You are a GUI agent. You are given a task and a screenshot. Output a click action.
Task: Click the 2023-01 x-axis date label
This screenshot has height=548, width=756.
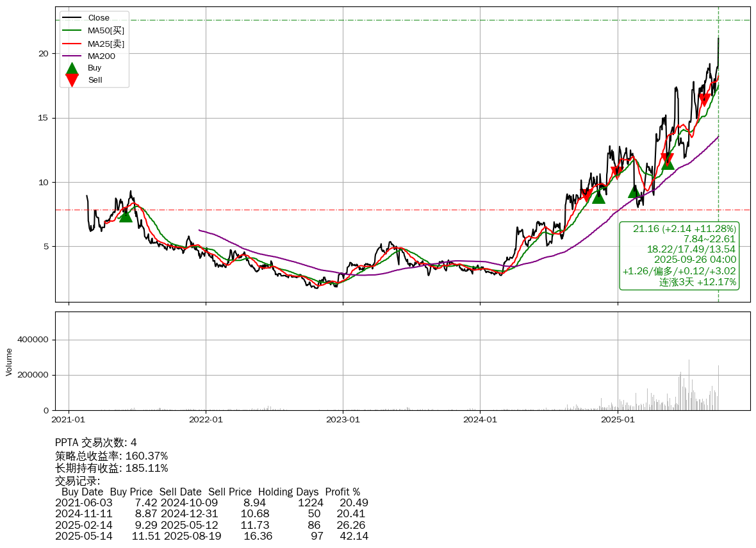(x=343, y=420)
